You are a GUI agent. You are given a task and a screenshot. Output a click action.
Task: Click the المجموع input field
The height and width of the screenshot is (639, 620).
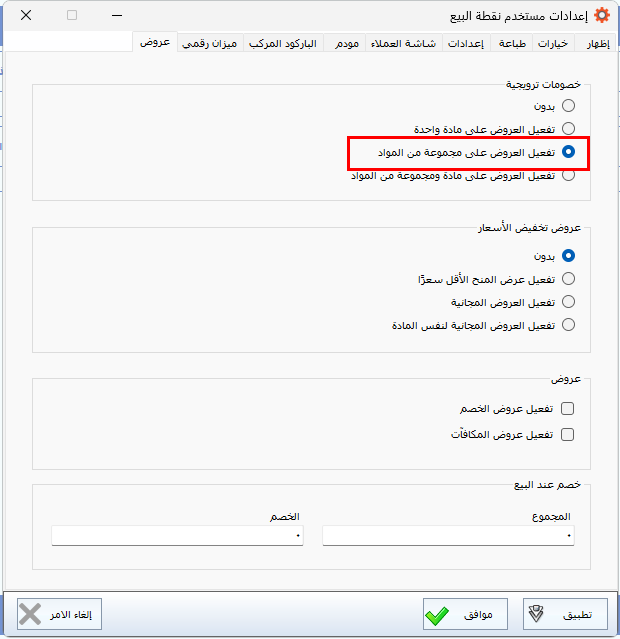point(448,536)
